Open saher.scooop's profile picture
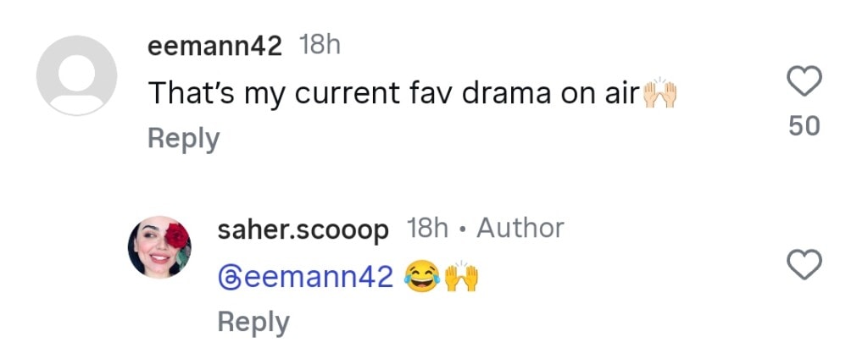This screenshot has width=868, height=348. coord(159,246)
